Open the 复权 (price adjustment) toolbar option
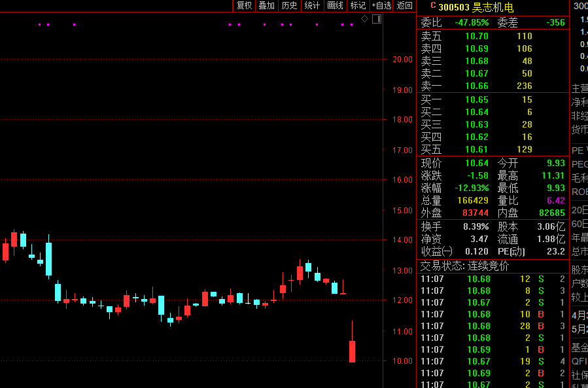The height and width of the screenshot is (388, 588). [x=244, y=6]
